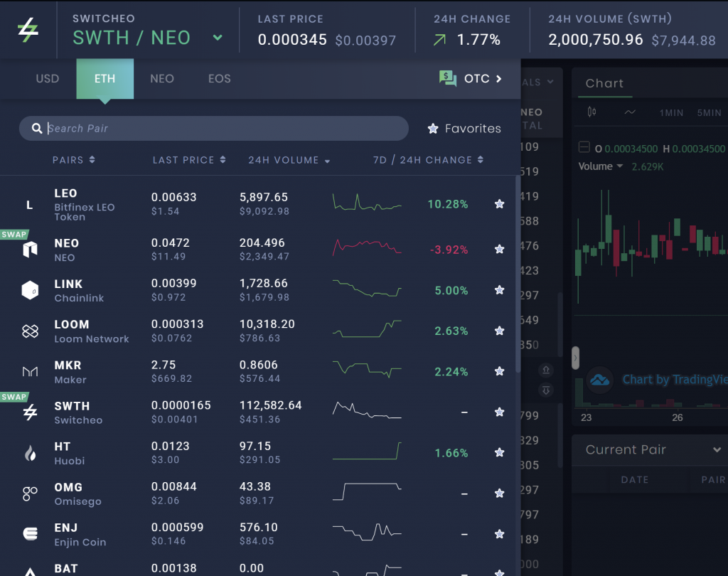This screenshot has height=576, width=728.
Task: Mark SWTH as favorite
Action: 500,412
